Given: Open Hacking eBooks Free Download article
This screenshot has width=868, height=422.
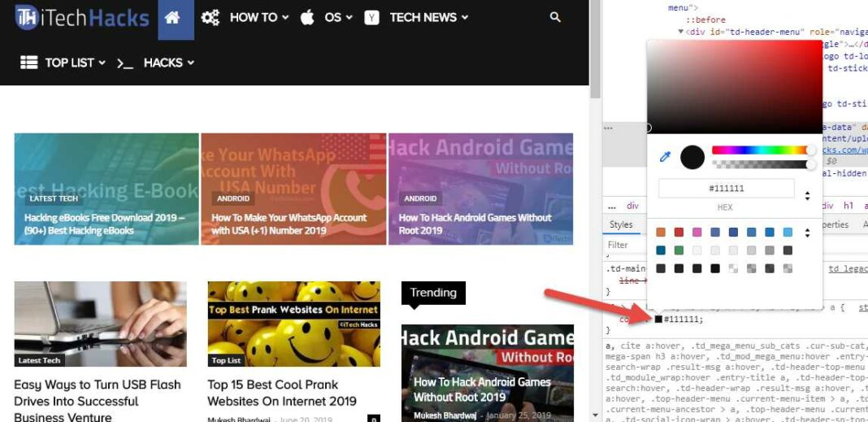Looking at the screenshot, I should click(104, 224).
